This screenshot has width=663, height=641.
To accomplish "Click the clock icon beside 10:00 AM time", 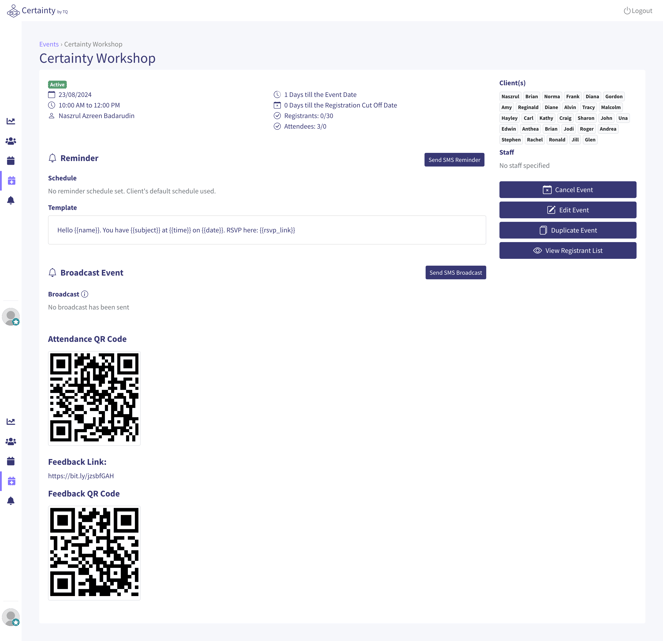I will 52,105.
